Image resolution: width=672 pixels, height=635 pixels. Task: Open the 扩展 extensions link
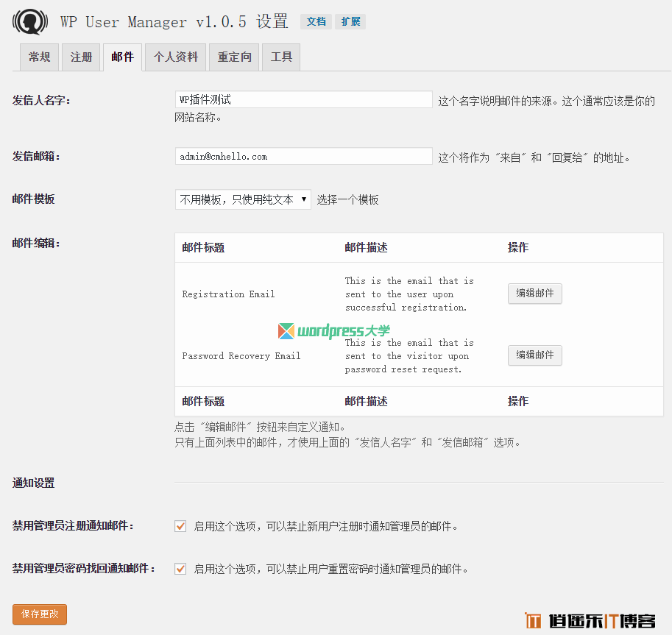350,21
